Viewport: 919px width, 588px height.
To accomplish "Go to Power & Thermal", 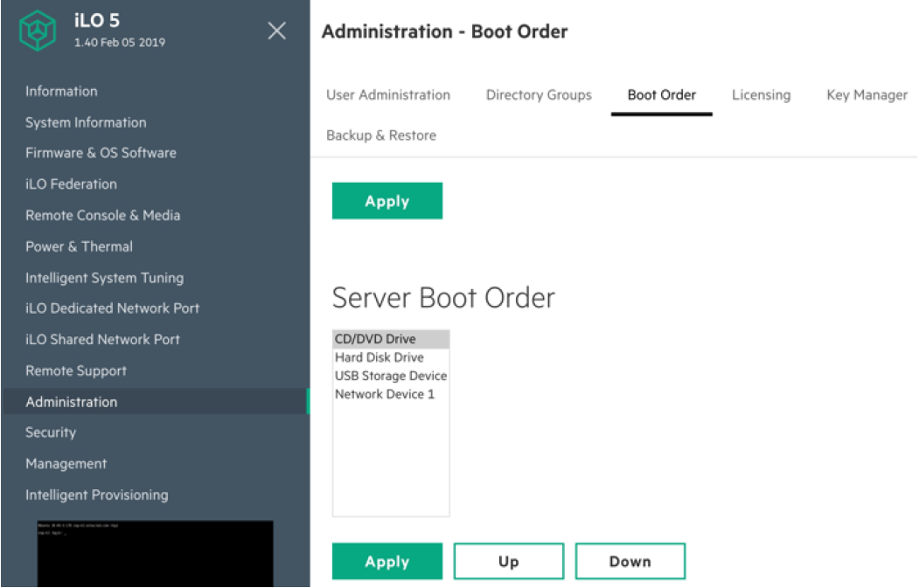I will [79, 246].
